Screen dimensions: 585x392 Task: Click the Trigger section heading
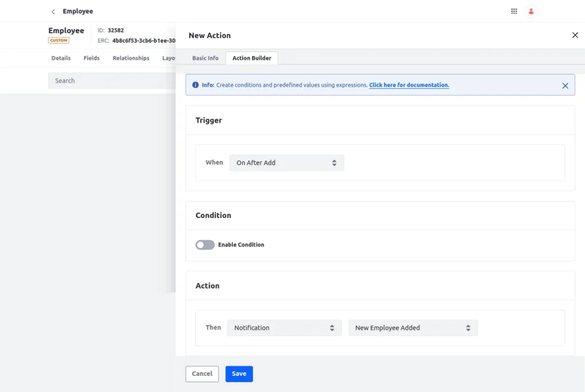[x=209, y=120]
